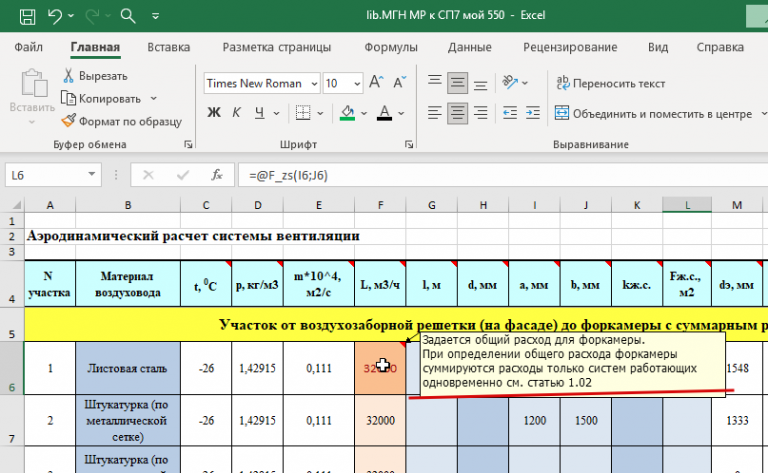The height and width of the screenshot is (473, 768).
Task: Select cell with value 1200
Action: [x=534, y=421]
